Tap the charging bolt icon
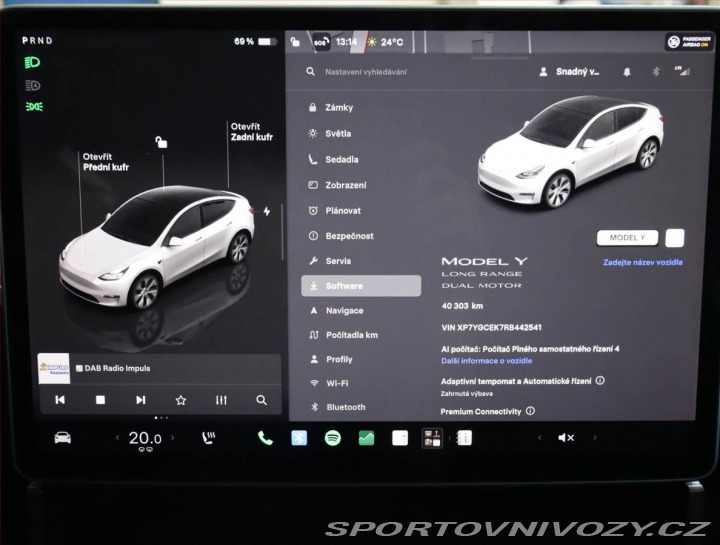The image size is (720, 545). click(267, 211)
